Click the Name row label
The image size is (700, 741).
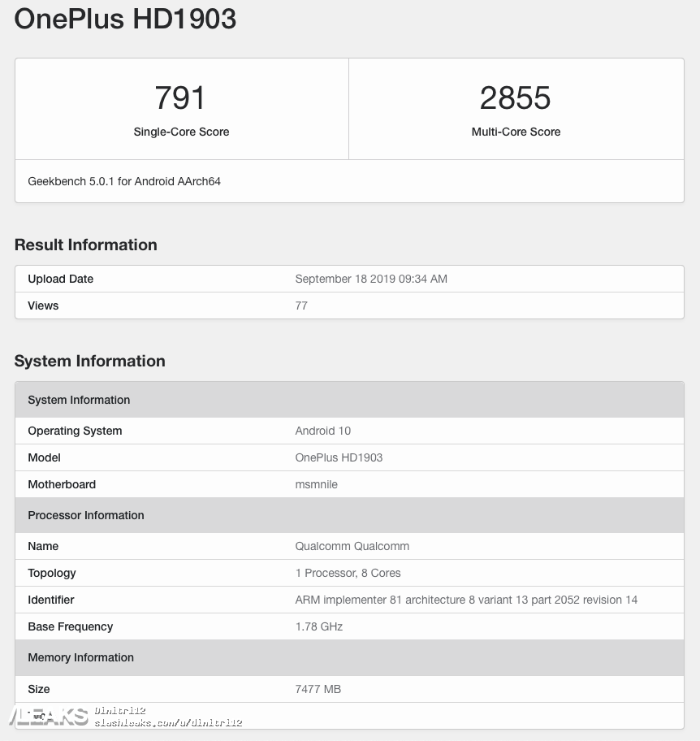pos(43,546)
